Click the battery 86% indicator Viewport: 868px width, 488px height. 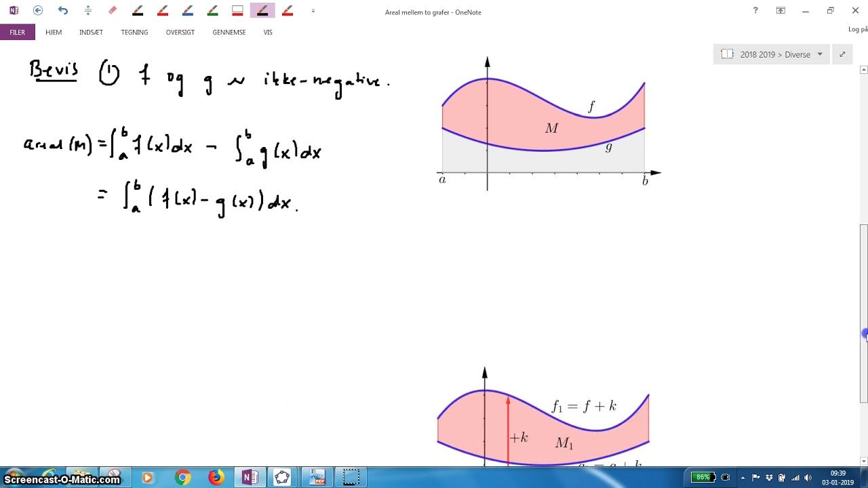(703, 477)
